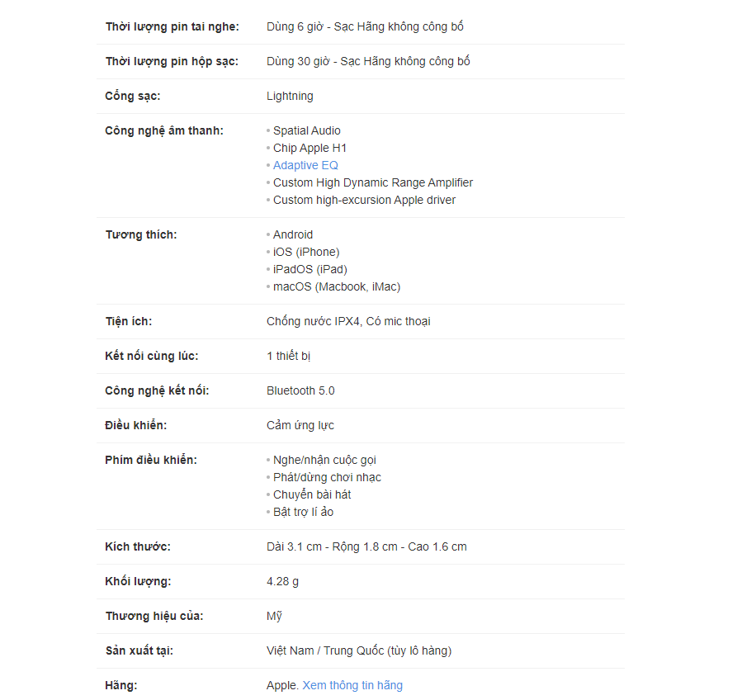Screen dimensions: 756x700
Task: Select the 'Chip Apple H1' entry
Action: (x=309, y=148)
